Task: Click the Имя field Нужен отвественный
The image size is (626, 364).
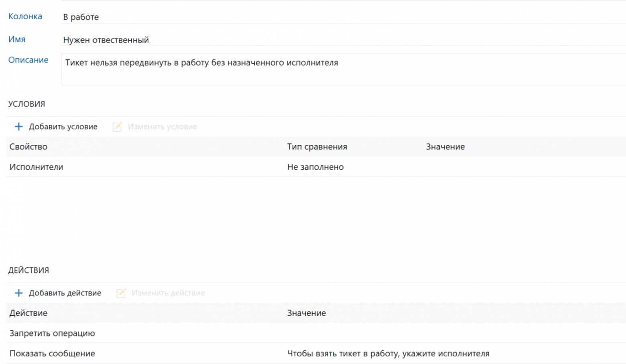Action: coord(343,40)
